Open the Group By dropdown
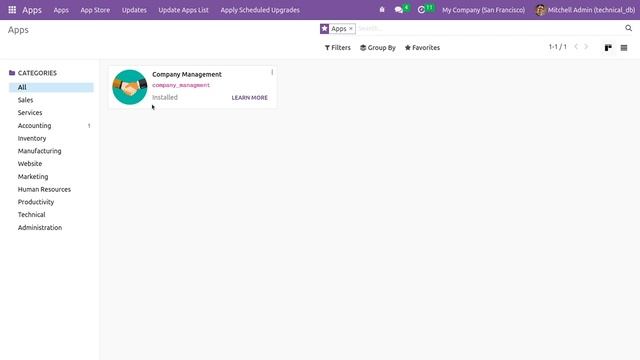 (378, 48)
